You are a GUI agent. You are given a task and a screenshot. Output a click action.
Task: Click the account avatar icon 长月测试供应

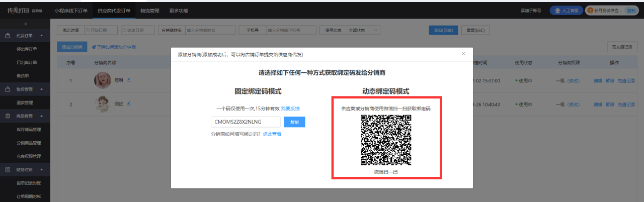590,11
